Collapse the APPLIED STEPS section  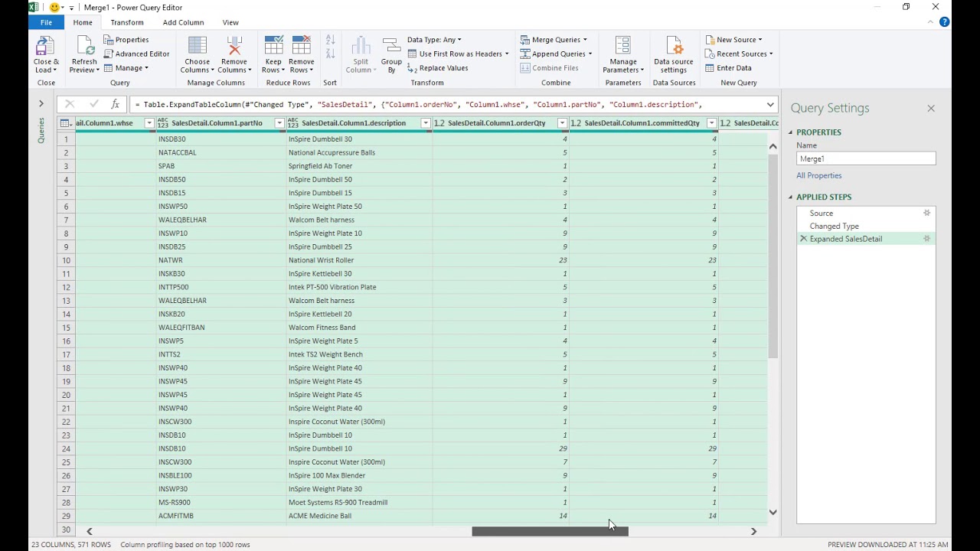coord(790,197)
